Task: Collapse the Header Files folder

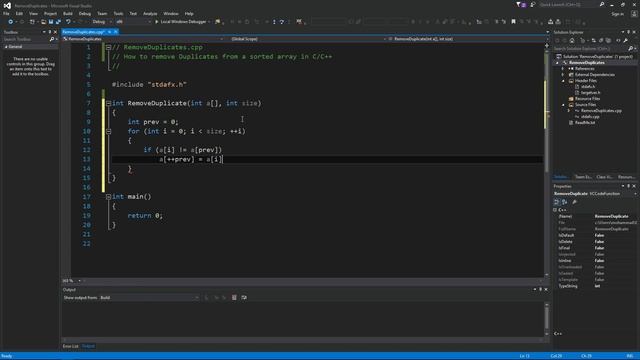Action: tap(563, 81)
